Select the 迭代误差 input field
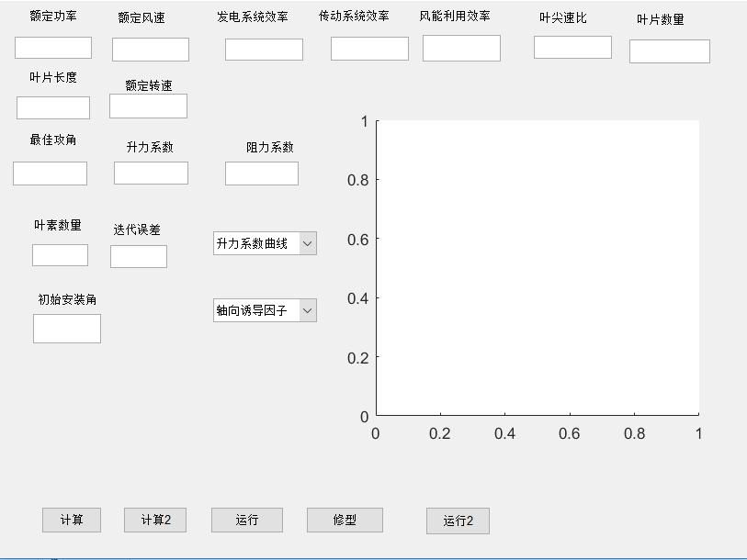Screen dimensions: 747x560 (x=139, y=257)
